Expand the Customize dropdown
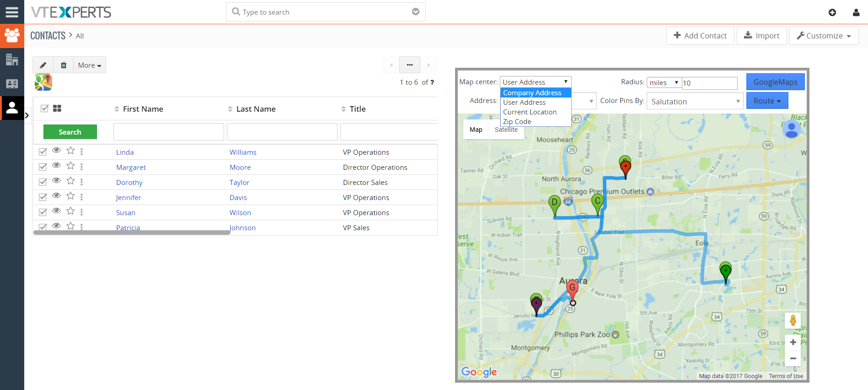This screenshot has width=868, height=390. [824, 36]
